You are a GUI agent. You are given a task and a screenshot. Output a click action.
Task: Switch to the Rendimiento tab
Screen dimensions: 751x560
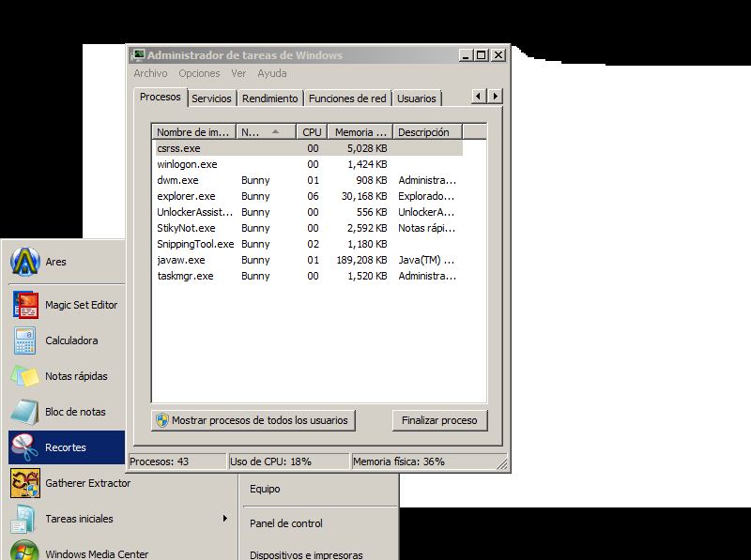270,98
